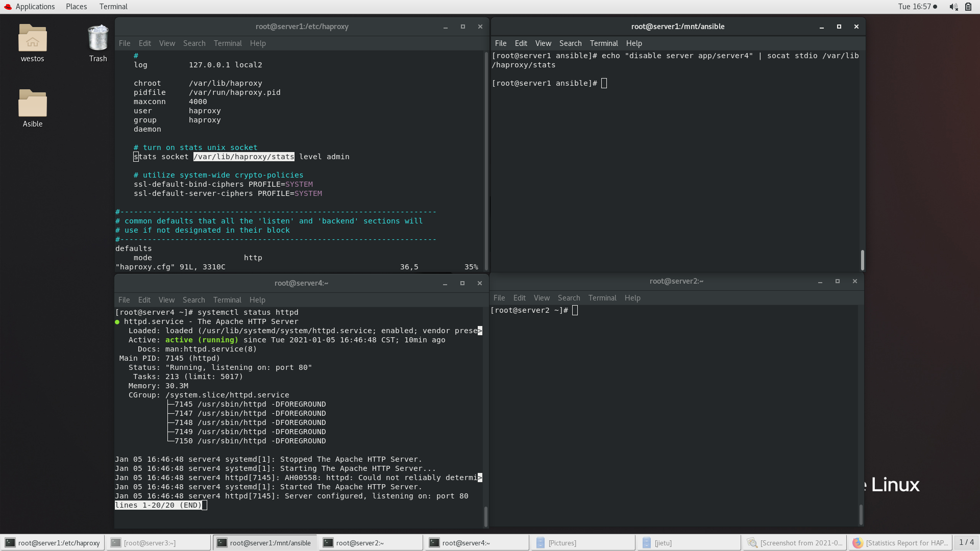
Task: Click scrollbar in ansible terminal window
Action: pyautogui.click(x=862, y=260)
